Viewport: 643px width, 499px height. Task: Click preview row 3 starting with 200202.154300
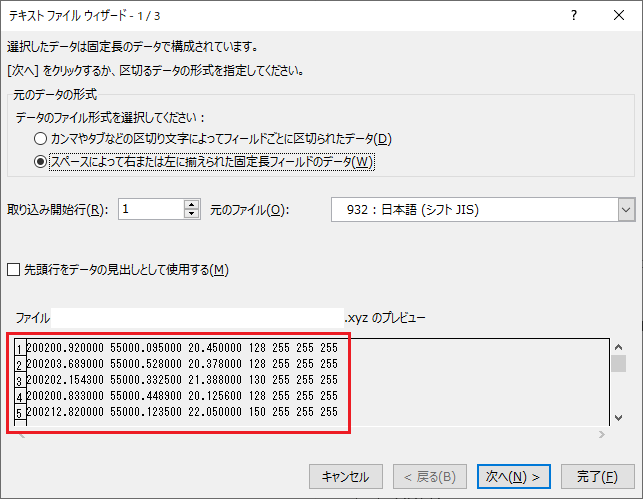(180, 380)
